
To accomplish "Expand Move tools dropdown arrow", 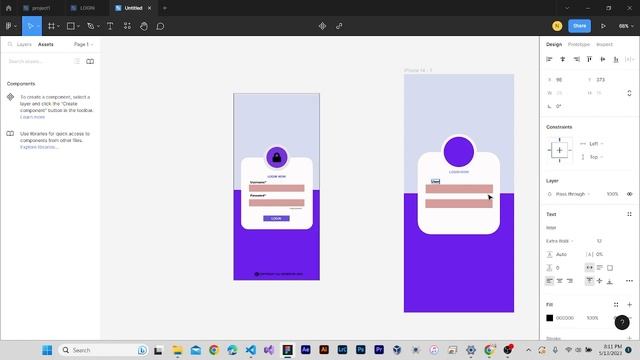I will (x=38, y=26).
